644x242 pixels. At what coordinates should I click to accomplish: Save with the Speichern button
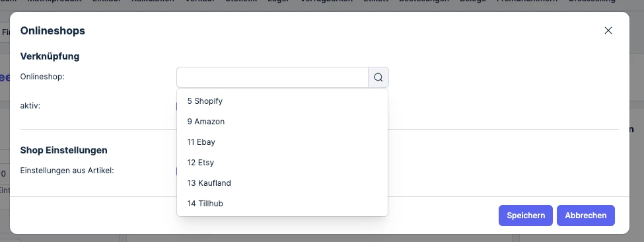526,216
